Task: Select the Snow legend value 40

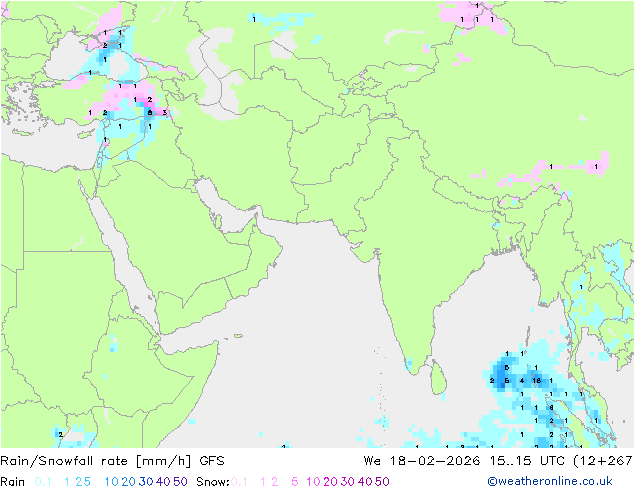Action: click(365, 482)
